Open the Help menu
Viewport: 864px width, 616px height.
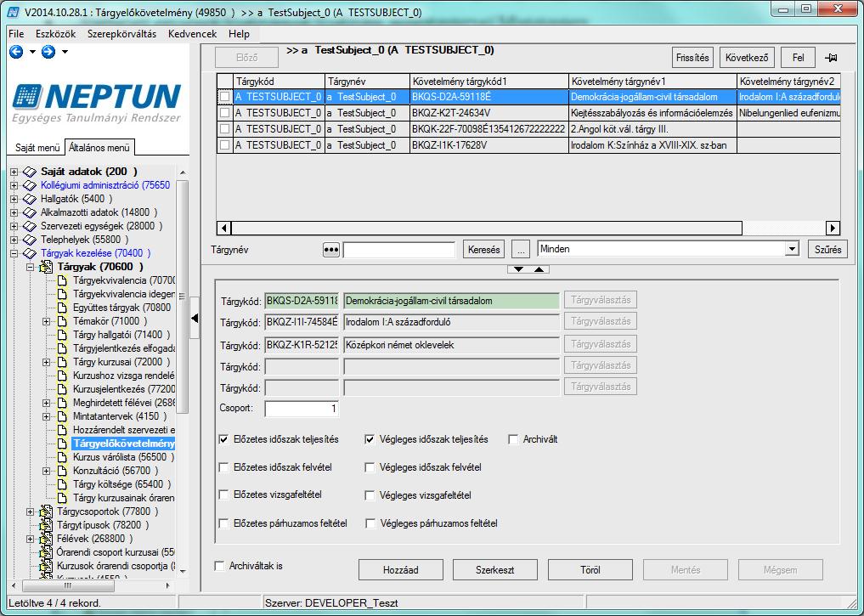point(239,34)
